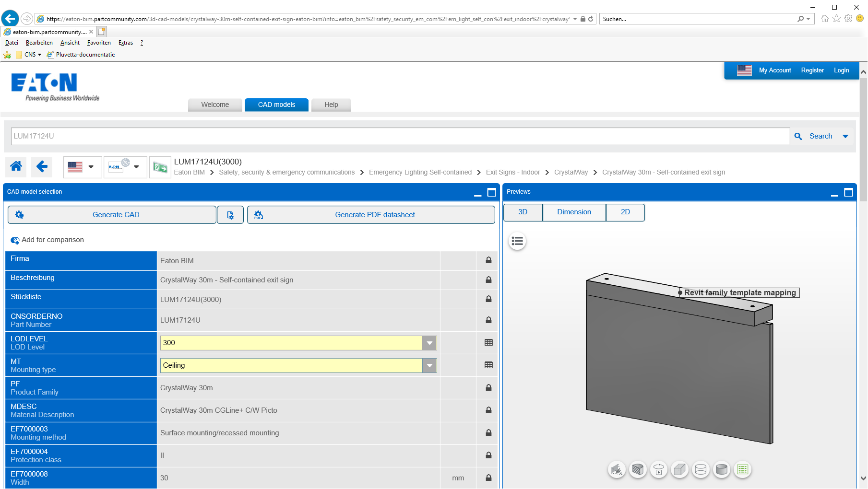Open the table view for LOD Level
The width and height of the screenshot is (868, 489).
coord(488,343)
